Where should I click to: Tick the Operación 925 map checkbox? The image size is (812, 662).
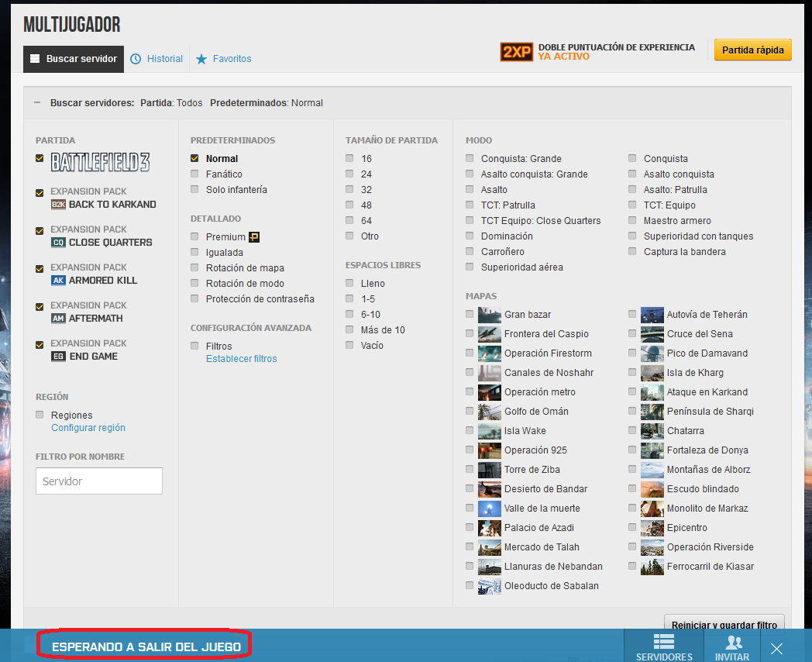point(470,450)
